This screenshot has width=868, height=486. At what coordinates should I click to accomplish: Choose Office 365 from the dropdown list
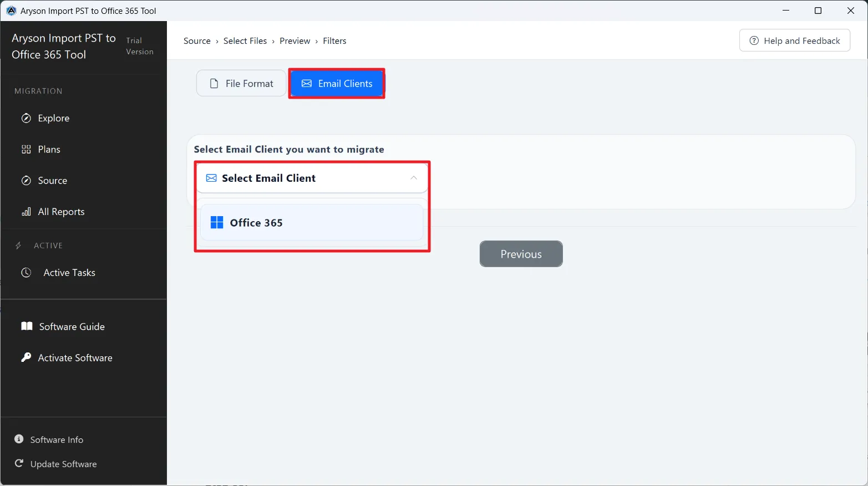tap(312, 223)
